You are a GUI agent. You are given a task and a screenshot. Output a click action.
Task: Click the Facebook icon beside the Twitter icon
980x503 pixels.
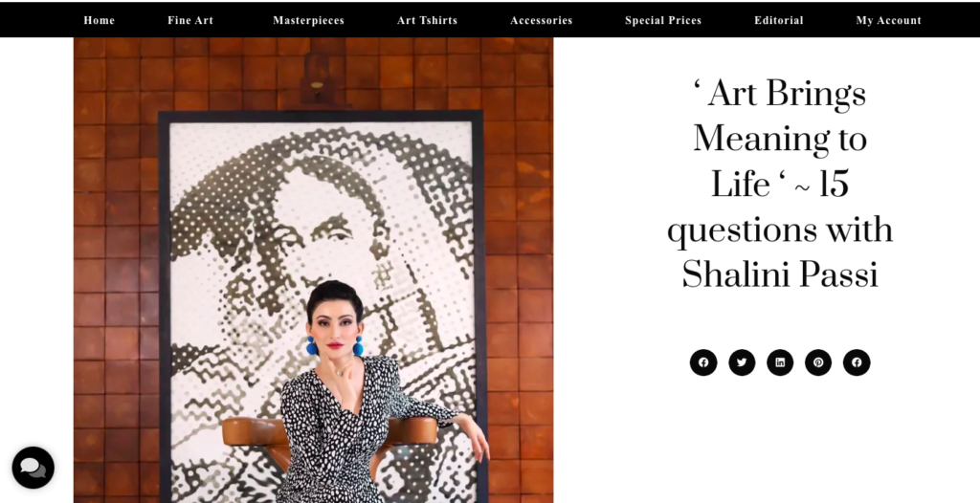(x=703, y=362)
